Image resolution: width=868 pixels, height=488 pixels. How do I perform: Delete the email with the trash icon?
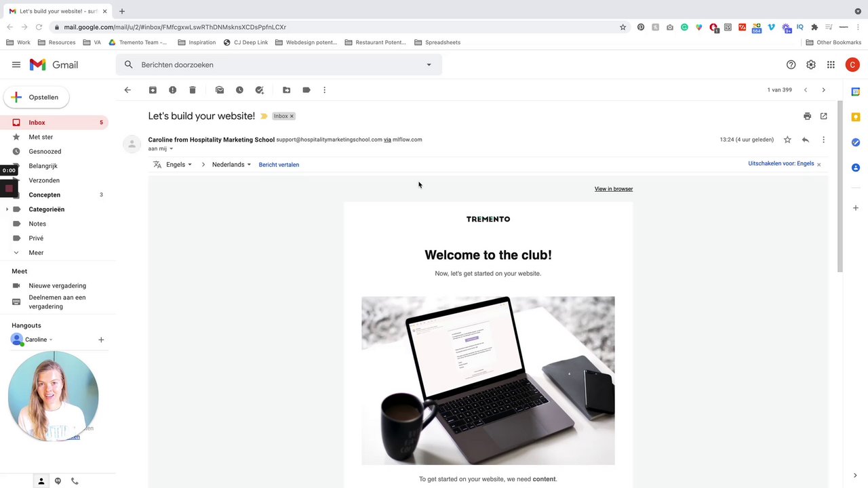pos(193,90)
